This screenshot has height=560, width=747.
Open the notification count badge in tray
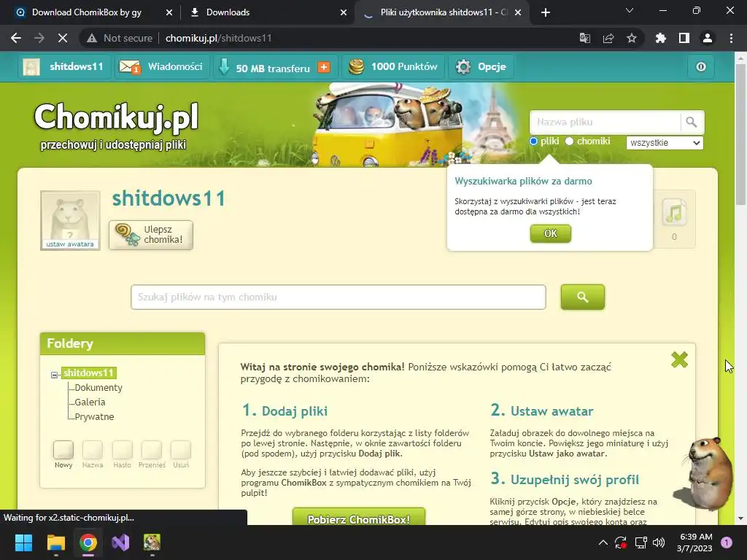(x=727, y=542)
